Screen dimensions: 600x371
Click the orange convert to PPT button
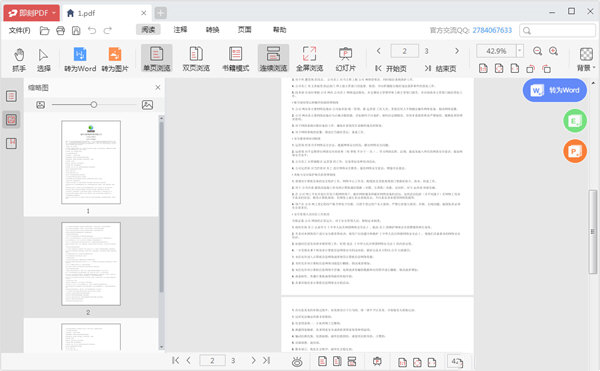(x=575, y=151)
